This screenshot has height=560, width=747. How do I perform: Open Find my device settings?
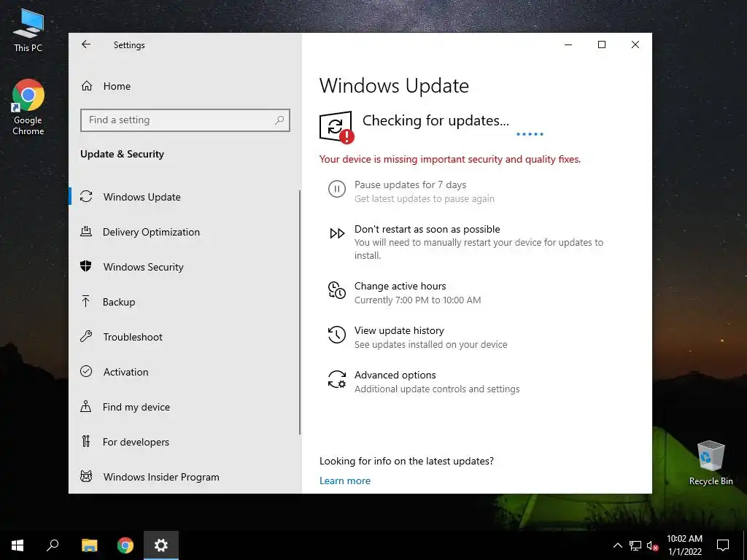(136, 407)
